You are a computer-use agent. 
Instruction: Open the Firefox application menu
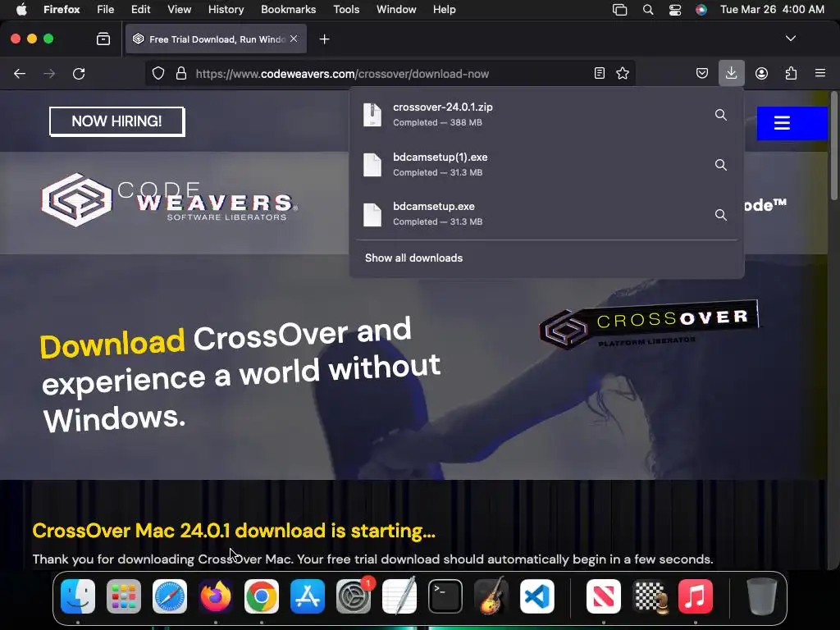(x=820, y=73)
